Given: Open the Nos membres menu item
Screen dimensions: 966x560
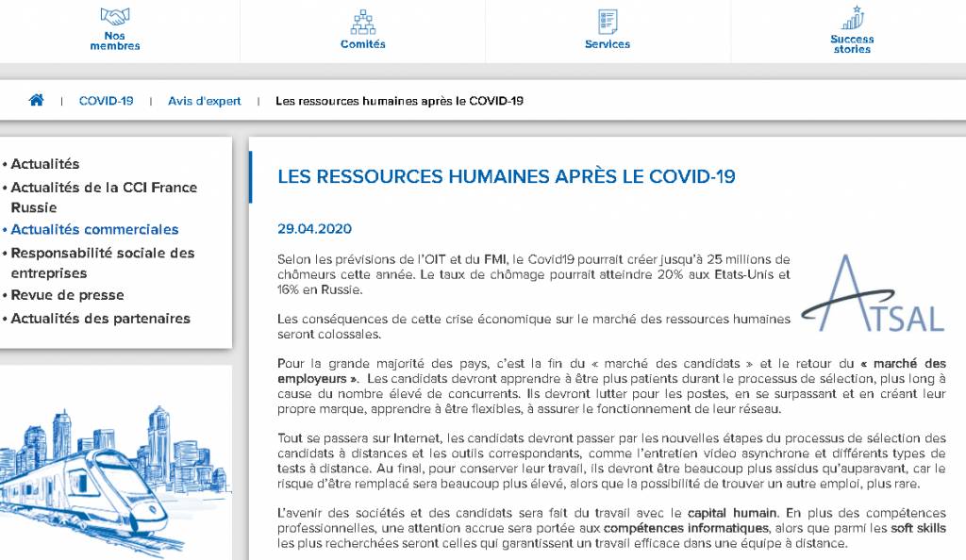Looking at the screenshot, I should click(115, 41).
